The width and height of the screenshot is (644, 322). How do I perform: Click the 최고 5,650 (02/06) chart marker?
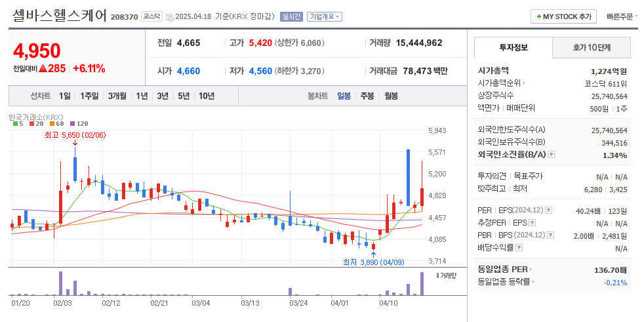pyautogui.click(x=75, y=134)
